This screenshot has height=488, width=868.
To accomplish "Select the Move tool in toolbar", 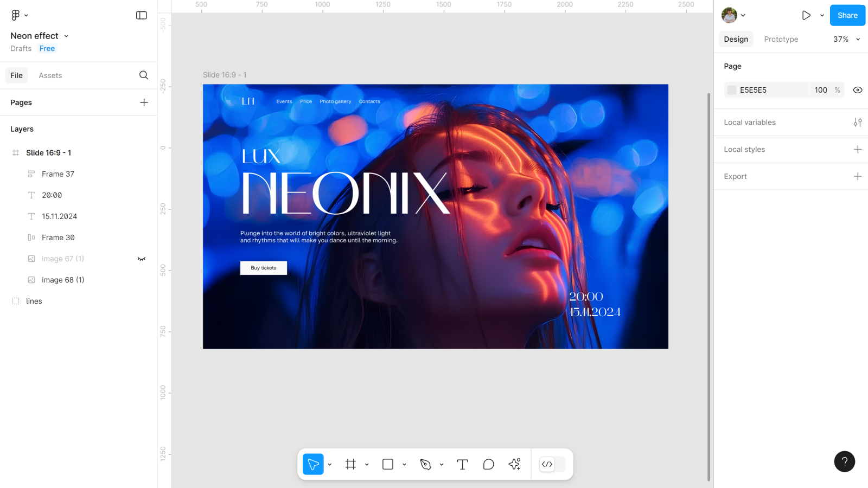I will click(x=313, y=464).
